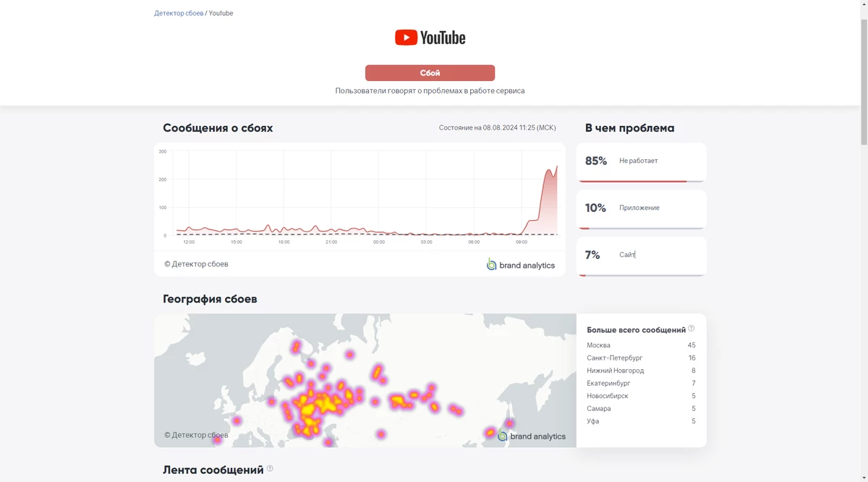This screenshot has width=868, height=482.
Task: Click the 00:00 label on chart axis
Action: [x=379, y=242]
